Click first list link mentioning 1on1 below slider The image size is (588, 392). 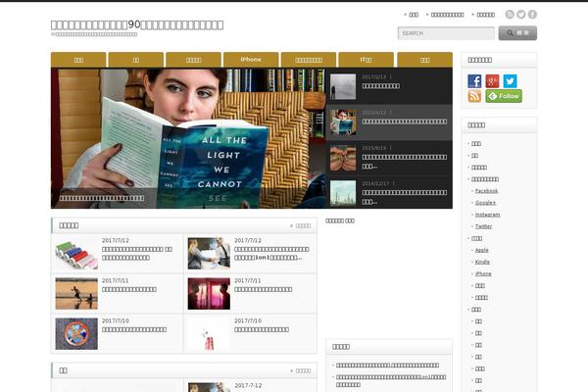(x=391, y=381)
